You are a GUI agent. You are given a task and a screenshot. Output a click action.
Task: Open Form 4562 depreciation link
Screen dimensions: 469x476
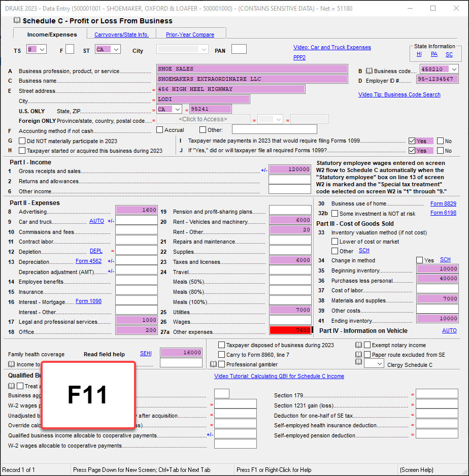pyautogui.click(x=89, y=261)
